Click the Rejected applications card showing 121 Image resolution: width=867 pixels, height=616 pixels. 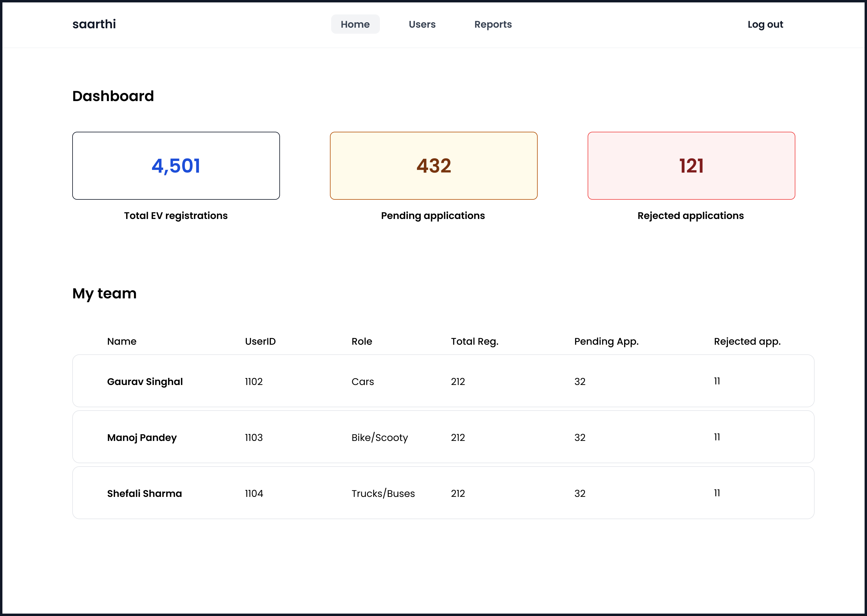[691, 166]
